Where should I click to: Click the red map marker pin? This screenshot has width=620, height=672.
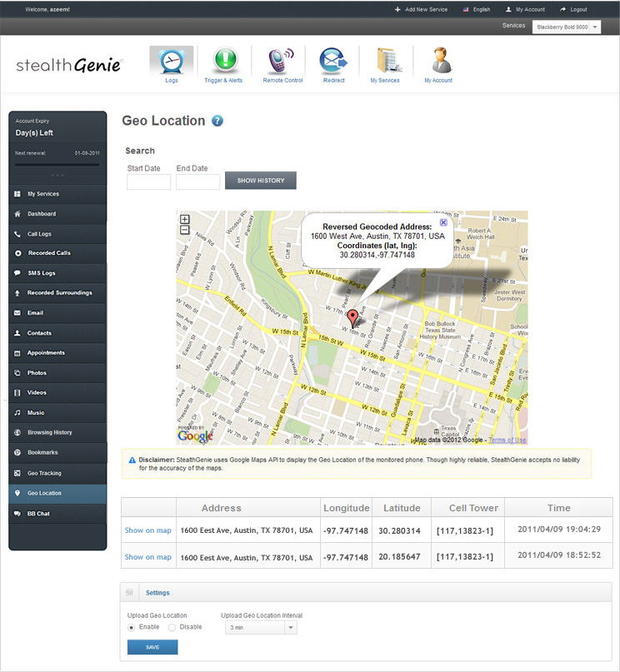point(352,318)
